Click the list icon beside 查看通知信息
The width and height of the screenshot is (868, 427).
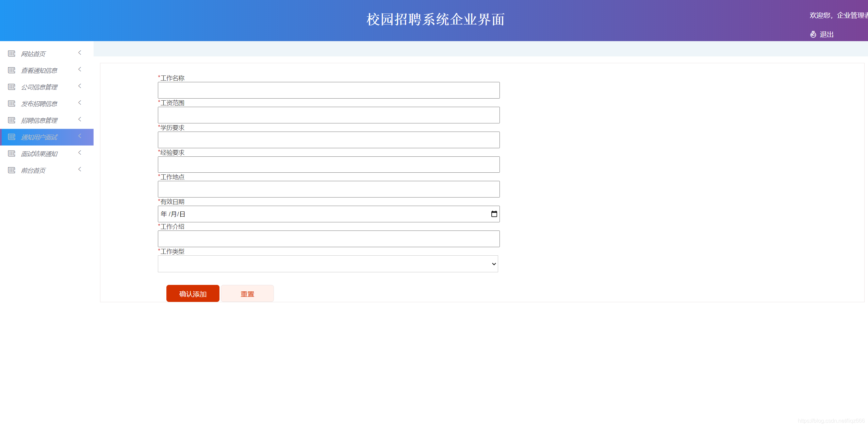pos(12,70)
